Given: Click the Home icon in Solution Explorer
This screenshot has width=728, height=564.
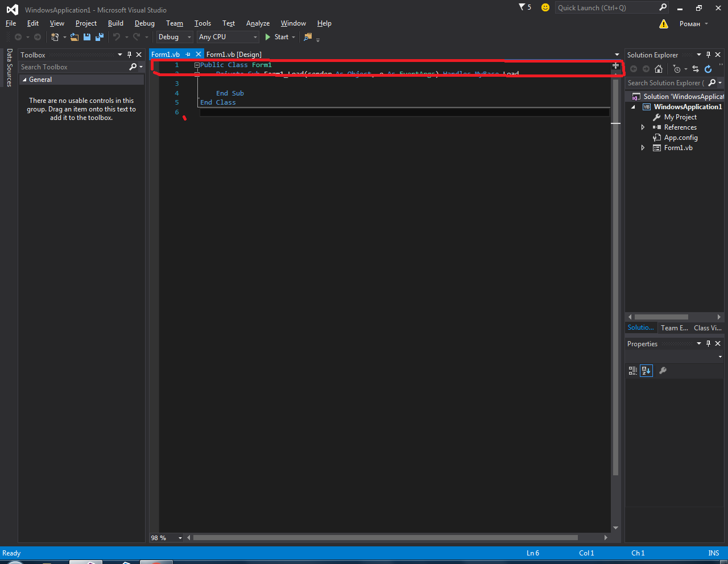Looking at the screenshot, I should coord(659,69).
